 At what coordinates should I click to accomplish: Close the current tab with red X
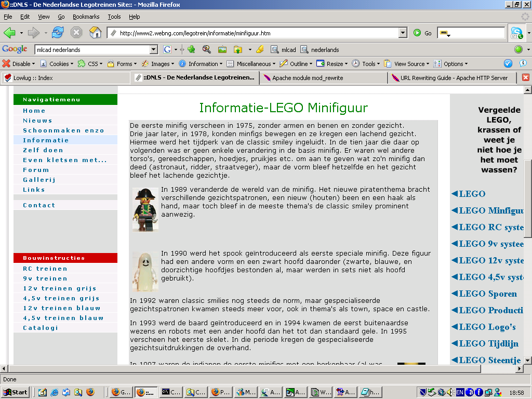point(526,78)
